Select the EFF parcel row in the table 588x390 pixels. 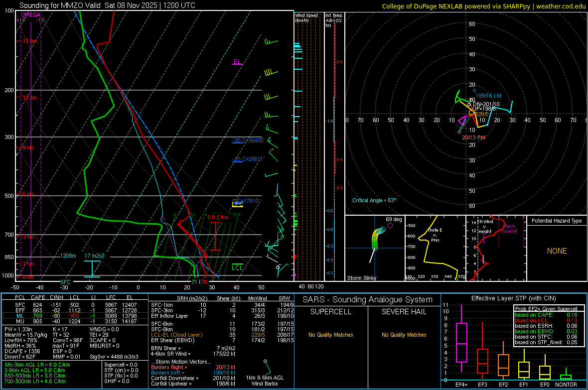click(x=75, y=310)
